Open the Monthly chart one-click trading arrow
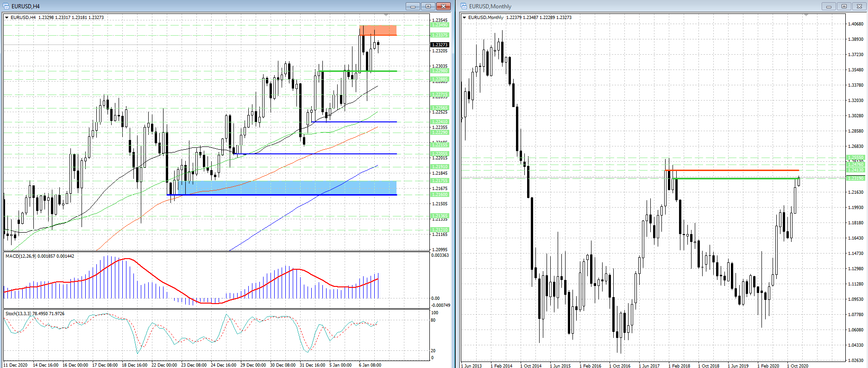Screen dimensions: 868x368 pyautogui.click(x=465, y=18)
